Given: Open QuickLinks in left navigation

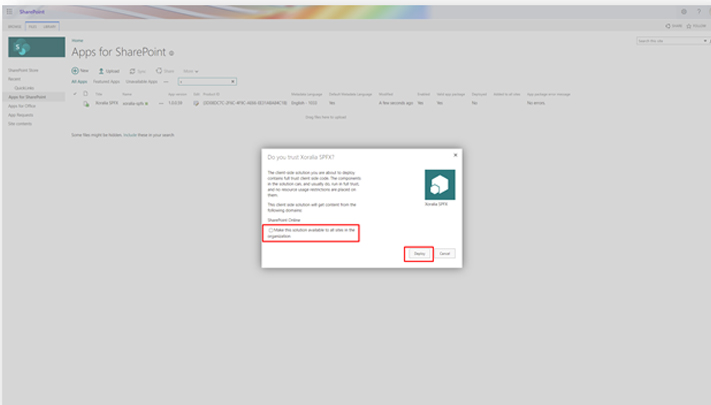Looking at the screenshot, I should coord(24,88).
